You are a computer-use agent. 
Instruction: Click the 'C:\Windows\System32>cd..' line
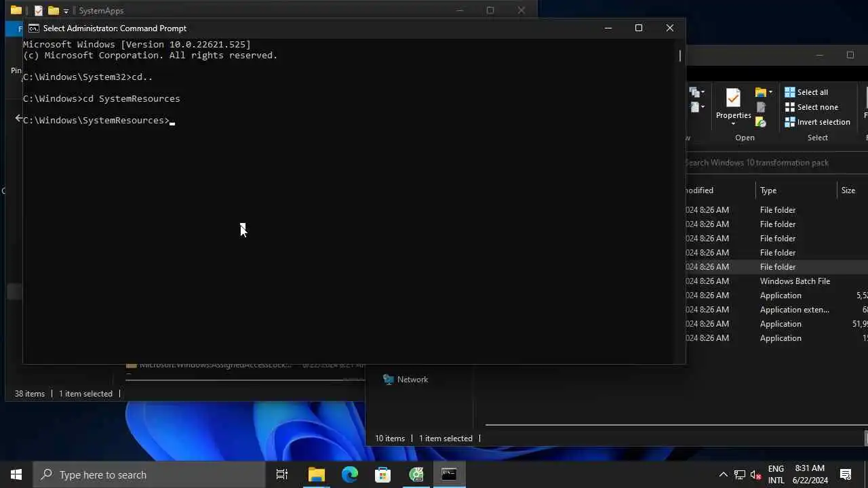pos(87,77)
